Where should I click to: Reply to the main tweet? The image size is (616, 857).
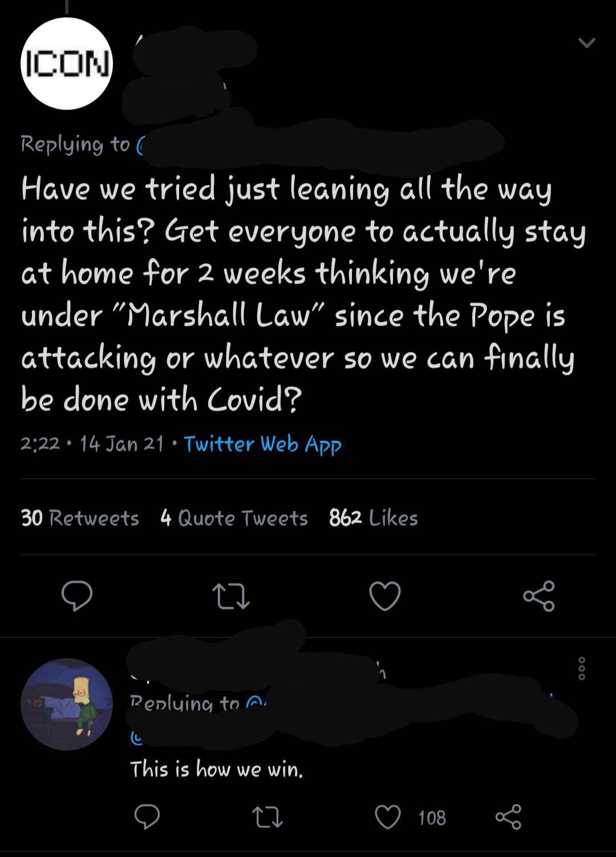pyautogui.click(x=77, y=596)
